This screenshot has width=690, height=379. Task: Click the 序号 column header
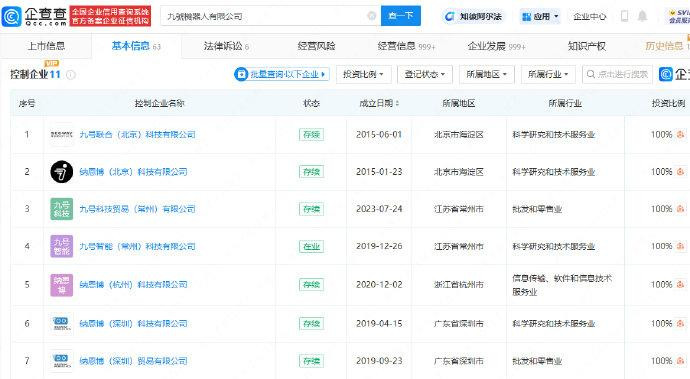(27, 103)
